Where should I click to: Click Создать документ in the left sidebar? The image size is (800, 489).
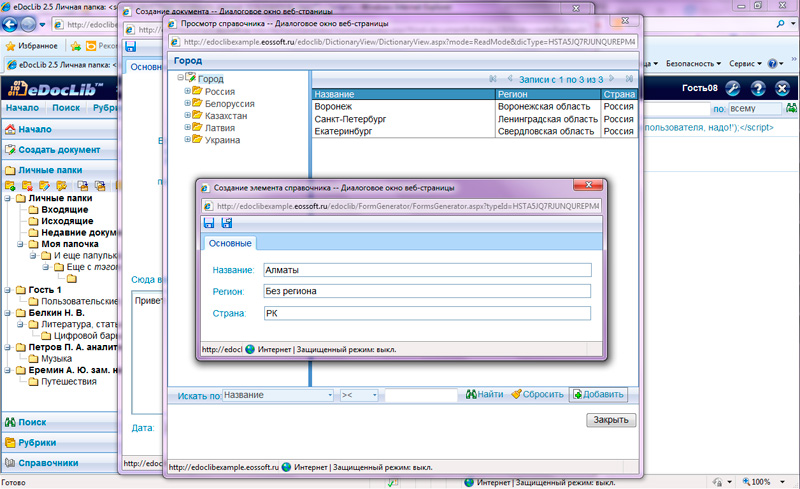pos(59,150)
